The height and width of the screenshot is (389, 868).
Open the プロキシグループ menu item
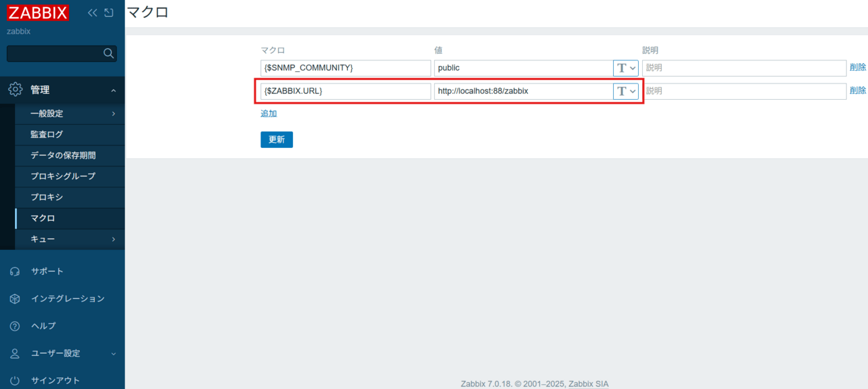tap(63, 177)
